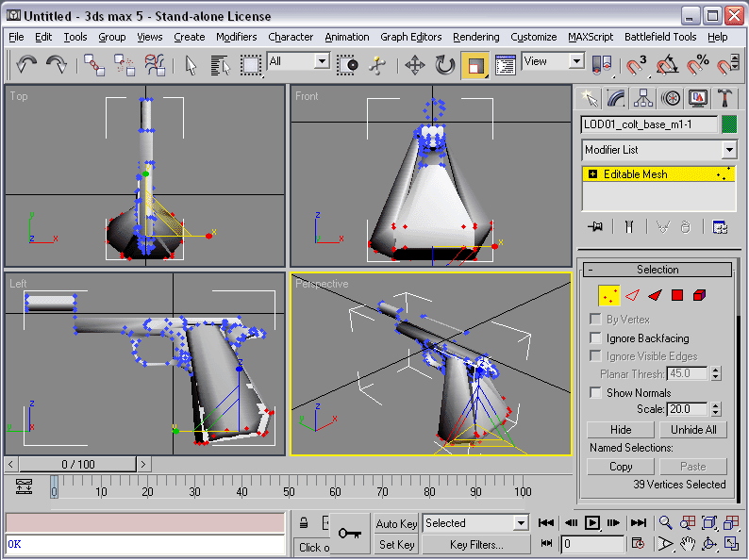Activate the Select and Move tool
Viewport: 749px width, 560px height.
coord(415,65)
